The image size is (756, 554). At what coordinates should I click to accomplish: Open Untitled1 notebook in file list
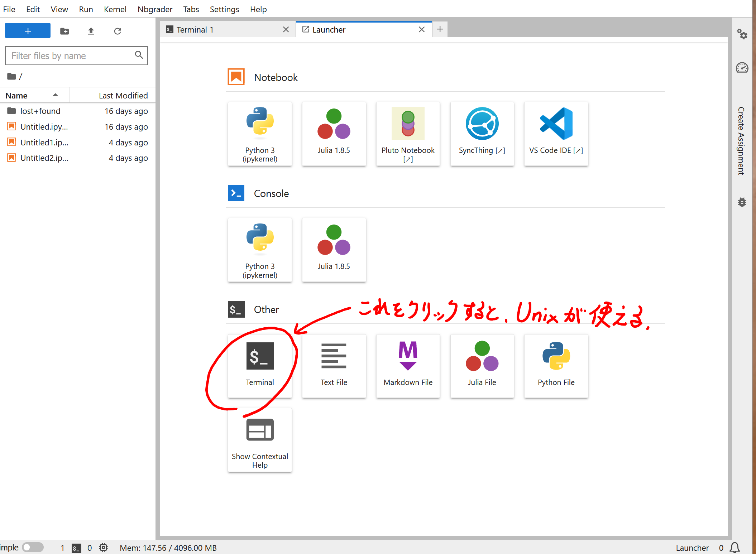point(44,143)
